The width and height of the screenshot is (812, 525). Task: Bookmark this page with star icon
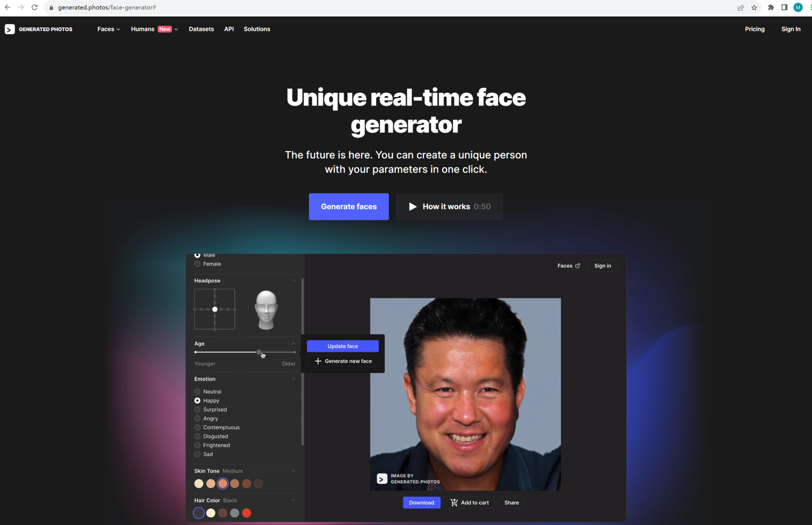754,8
